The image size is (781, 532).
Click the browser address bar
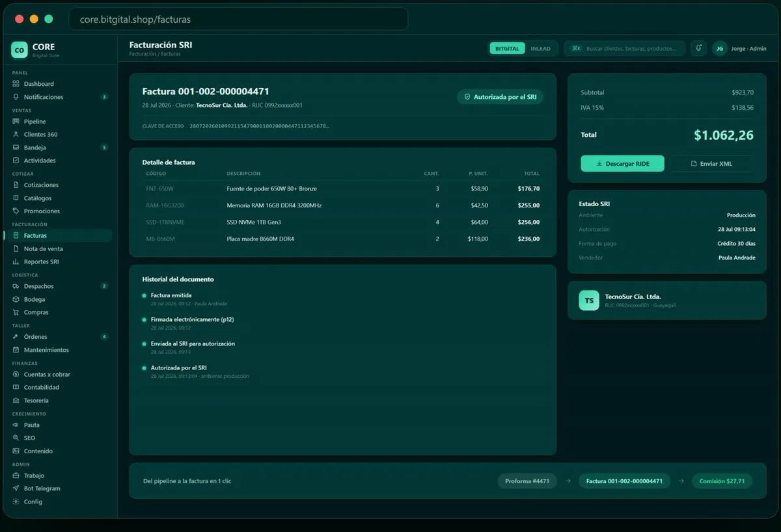coord(238,20)
